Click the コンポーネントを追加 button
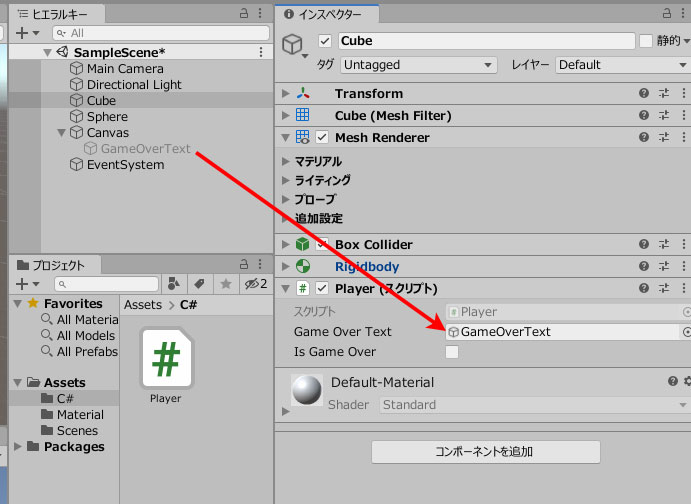691x504 pixels. [486, 452]
